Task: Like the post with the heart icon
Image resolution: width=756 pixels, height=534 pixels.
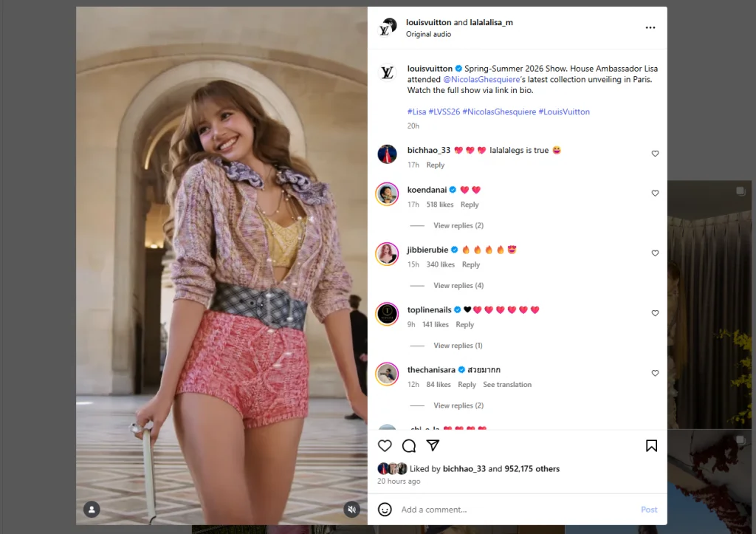Action: 385,445
